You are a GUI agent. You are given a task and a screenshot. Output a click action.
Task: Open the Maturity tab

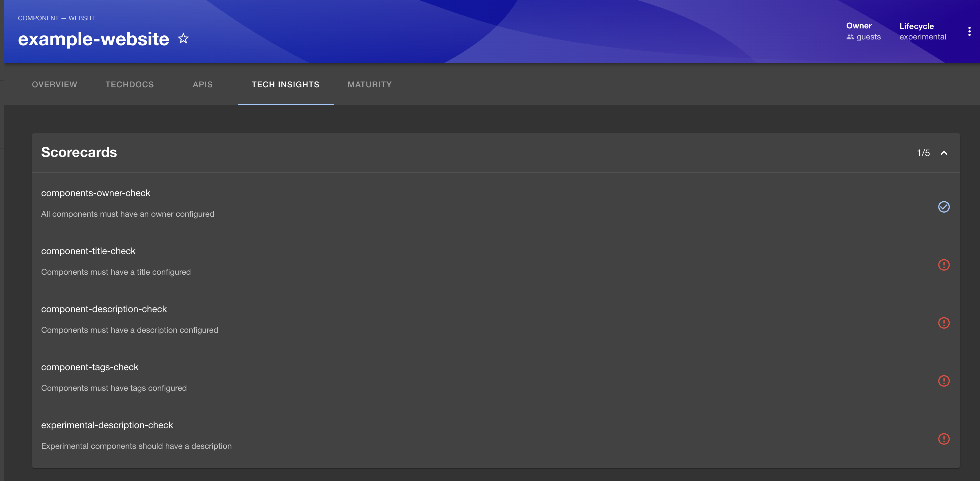coord(369,84)
